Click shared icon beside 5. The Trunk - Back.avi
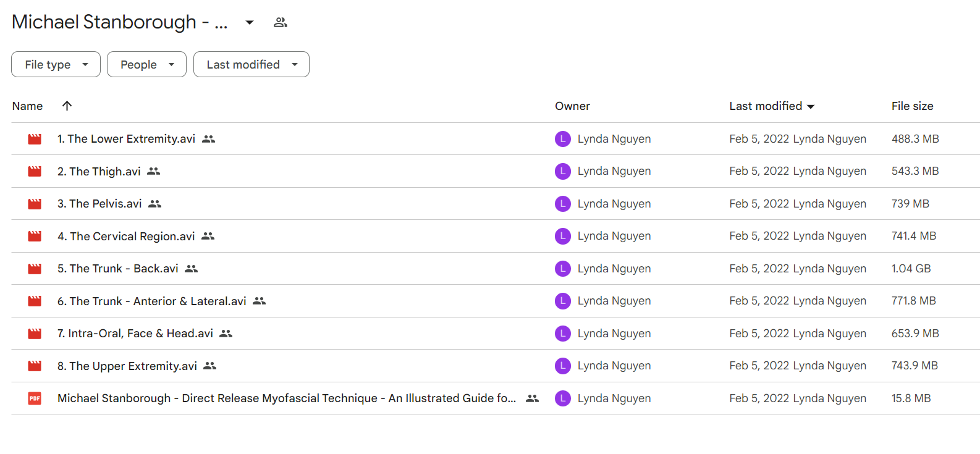 192,269
